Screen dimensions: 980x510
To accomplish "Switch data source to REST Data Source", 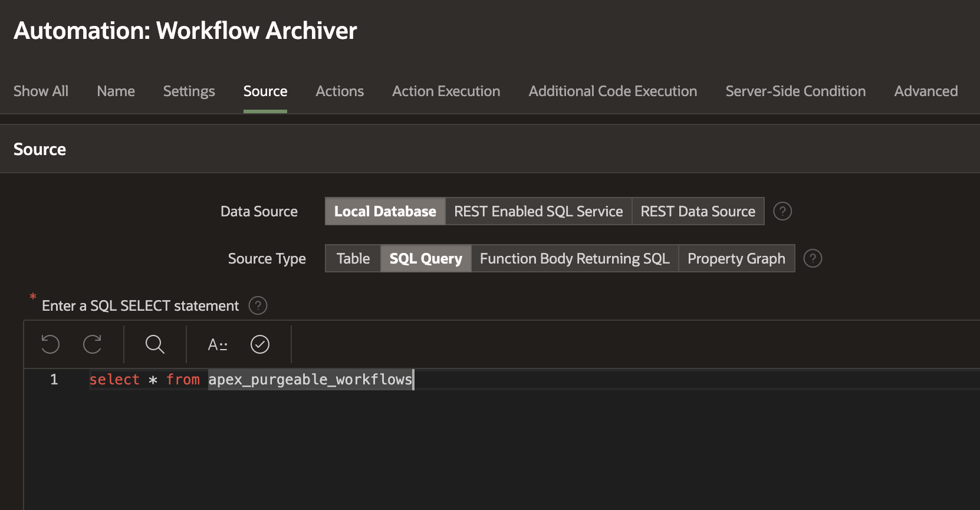I will (698, 211).
